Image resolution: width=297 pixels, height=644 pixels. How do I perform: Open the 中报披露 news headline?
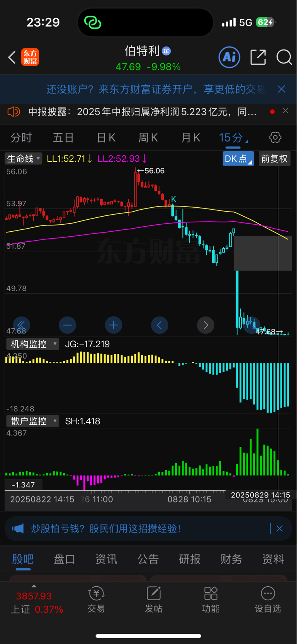point(143,112)
